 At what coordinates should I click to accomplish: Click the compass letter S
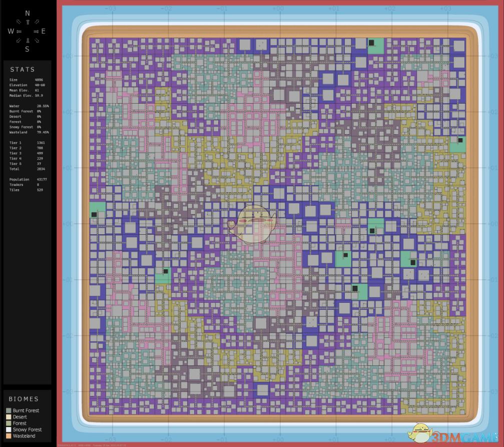[28, 49]
